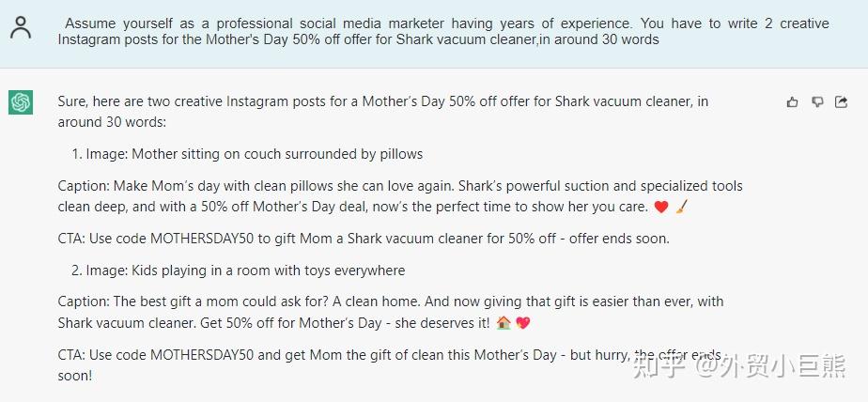Click list item 'Kids playing in a room'
Viewport: 868px width, 402px height.
(245, 271)
